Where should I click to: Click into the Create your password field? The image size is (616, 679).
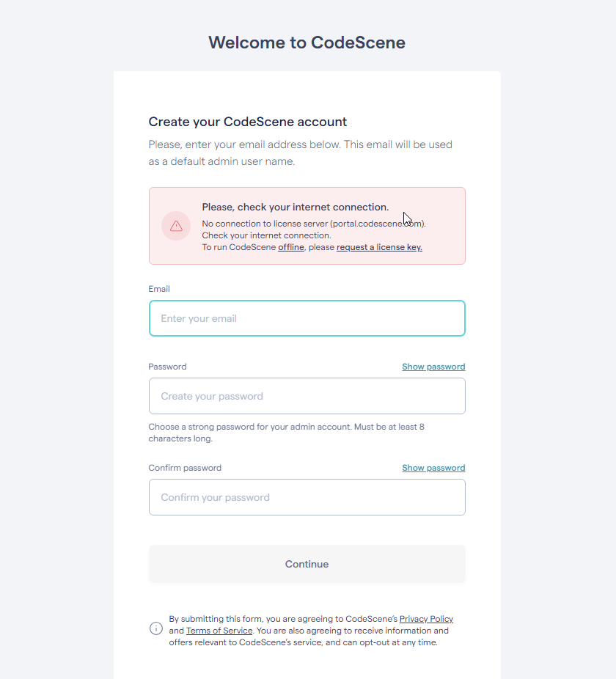click(307, 396)
